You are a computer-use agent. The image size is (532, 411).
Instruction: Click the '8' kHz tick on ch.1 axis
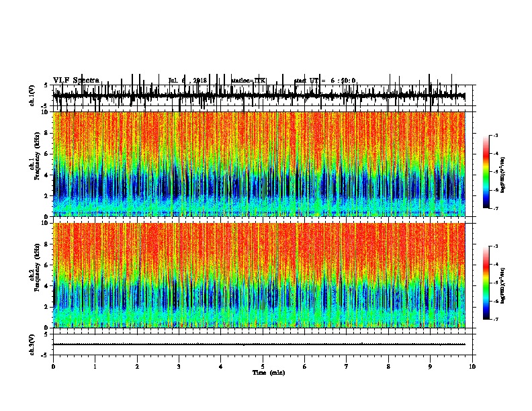point(48,133)
